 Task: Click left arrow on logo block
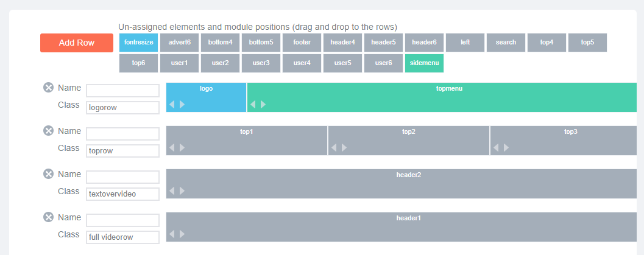point(172,104)
